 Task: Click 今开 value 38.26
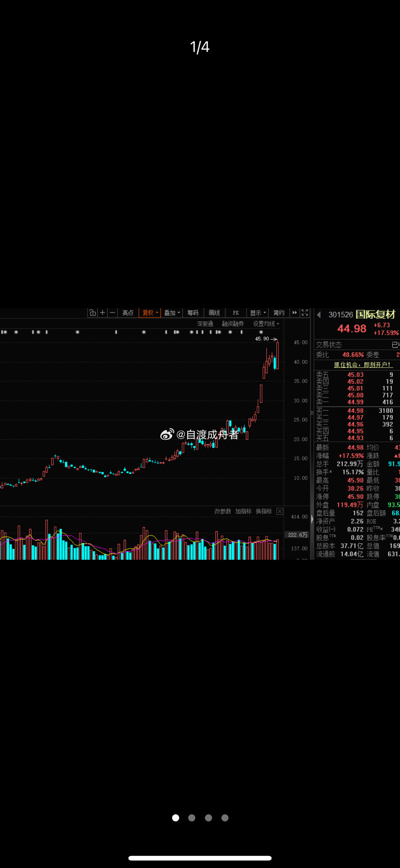[355, 488]
